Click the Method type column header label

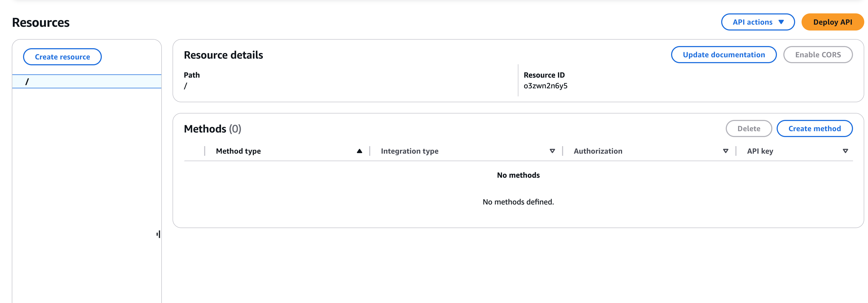coord(238,151)
